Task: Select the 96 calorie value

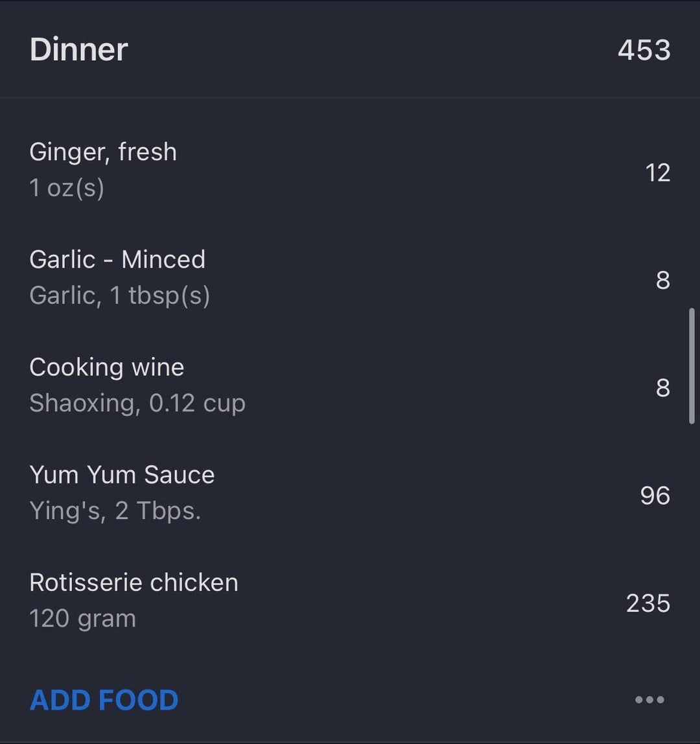Action: (655, 495)
